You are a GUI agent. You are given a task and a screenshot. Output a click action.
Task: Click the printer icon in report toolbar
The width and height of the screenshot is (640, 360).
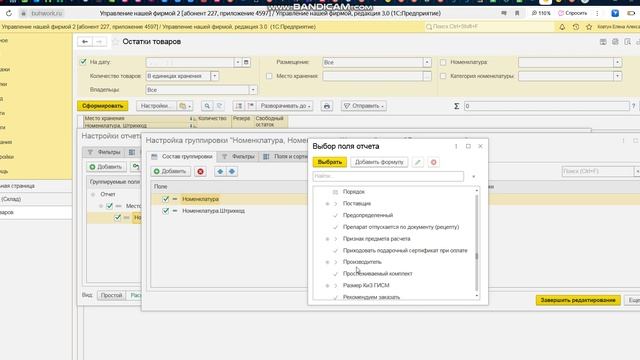click(327, 106)
